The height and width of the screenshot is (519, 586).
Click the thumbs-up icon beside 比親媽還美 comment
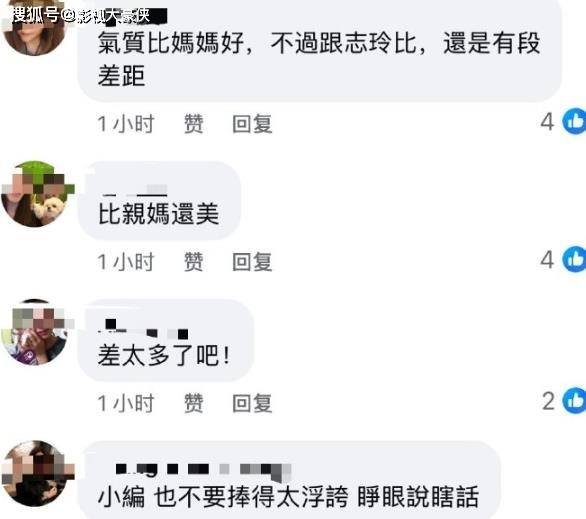pyautogui.click(x=574, y=259)
